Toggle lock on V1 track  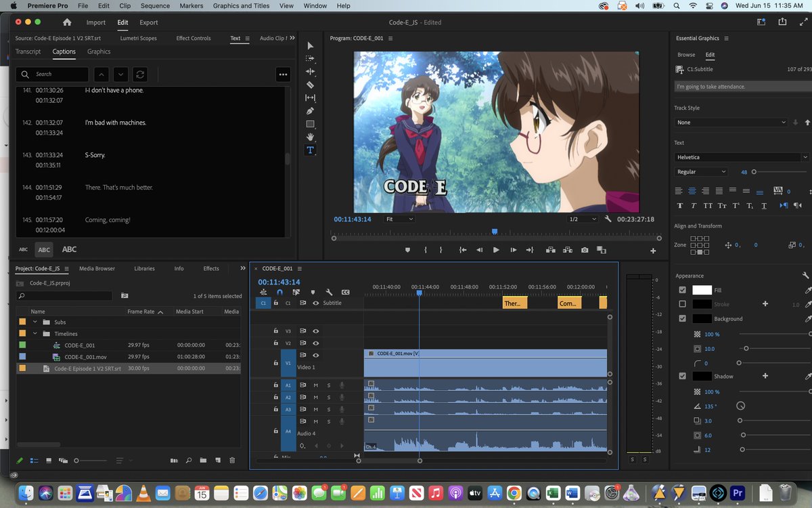275,362
